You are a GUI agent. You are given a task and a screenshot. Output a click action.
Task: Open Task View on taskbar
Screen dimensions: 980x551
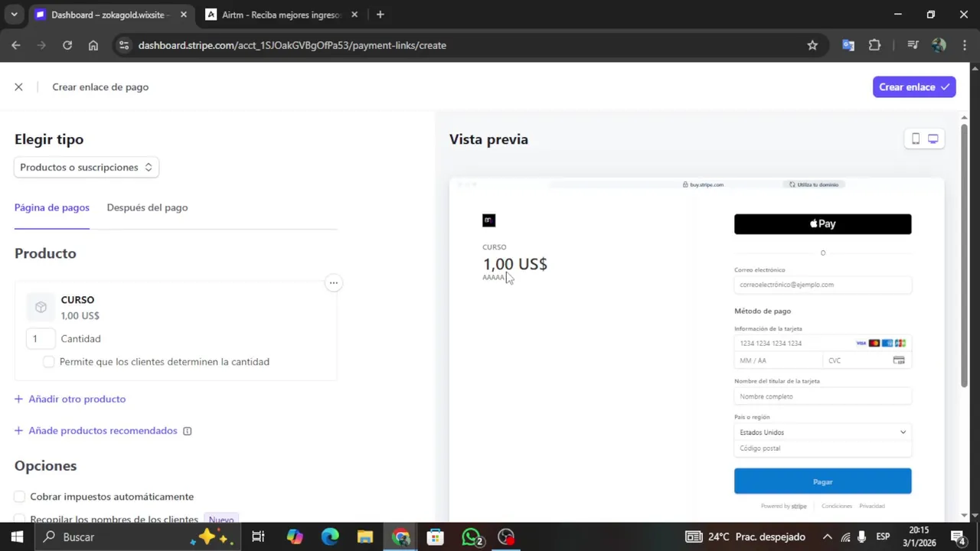(x=258, y=537)
